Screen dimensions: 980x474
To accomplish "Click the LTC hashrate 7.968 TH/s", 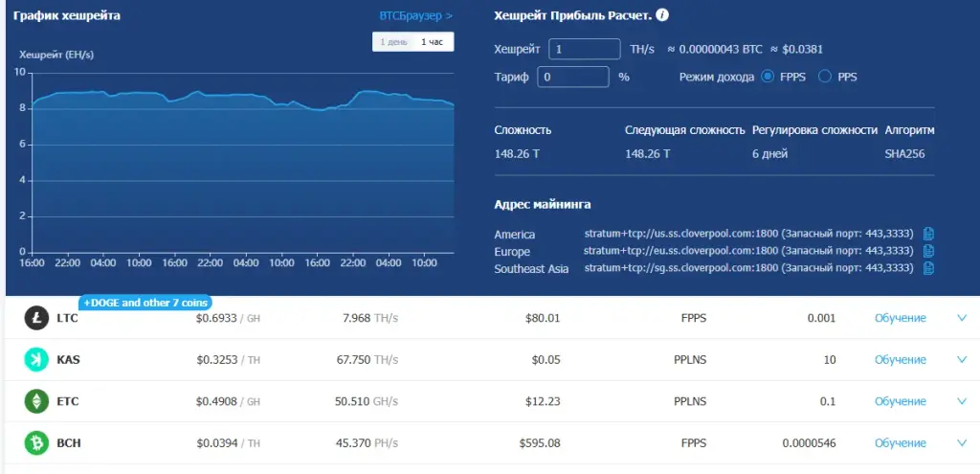I will pyautogui.click(x=370, y=318).
